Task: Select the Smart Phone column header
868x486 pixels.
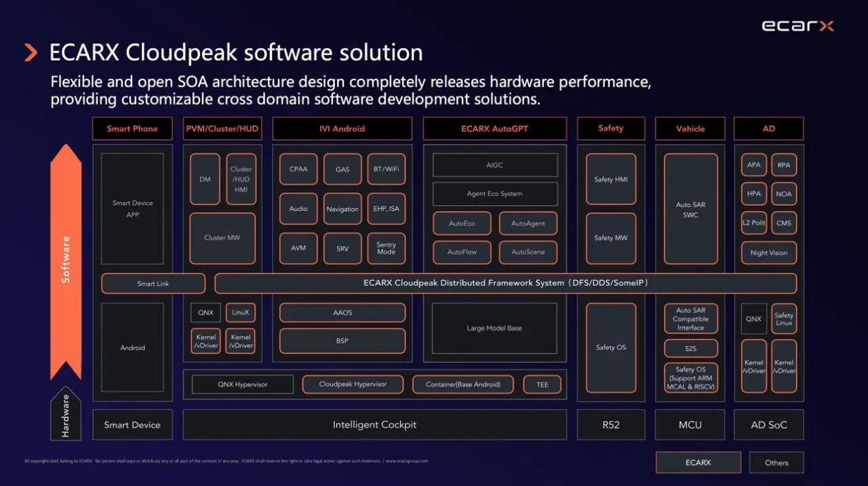Action: point(132,129)
